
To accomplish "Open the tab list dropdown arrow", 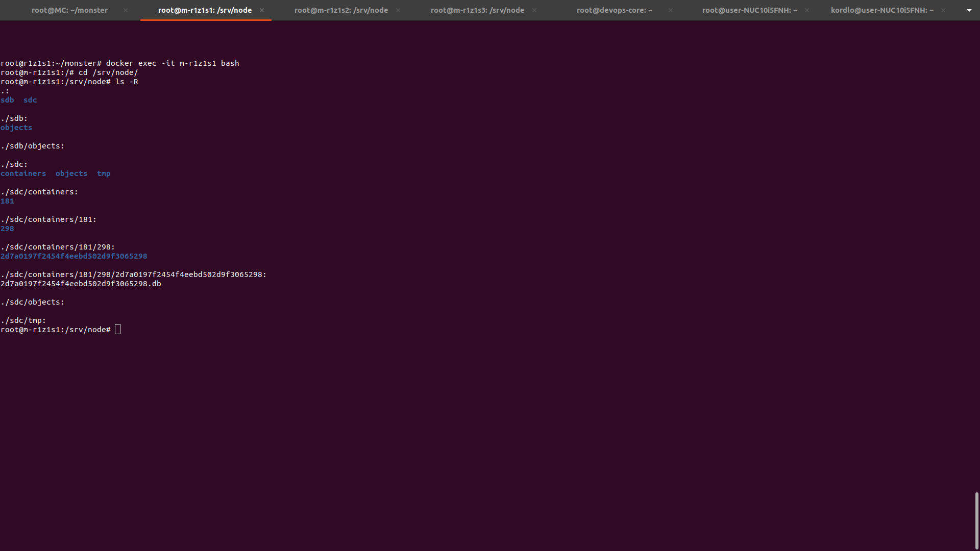I will (969, 10).
